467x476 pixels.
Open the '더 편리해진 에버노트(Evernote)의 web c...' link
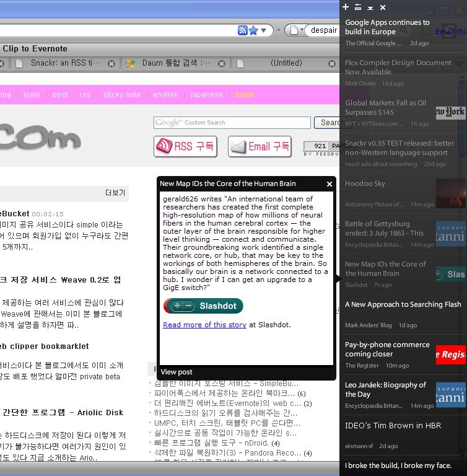pos(227,403)
